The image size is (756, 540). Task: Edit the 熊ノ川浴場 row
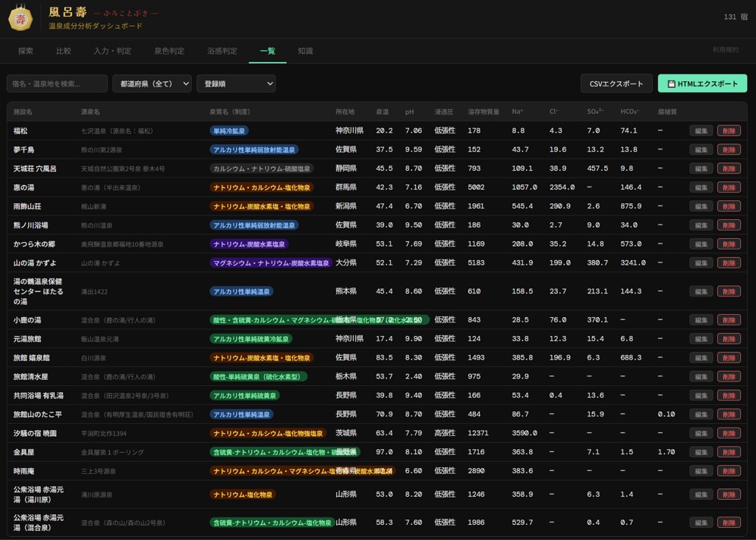pyautogui.click(x=701, y=225)
